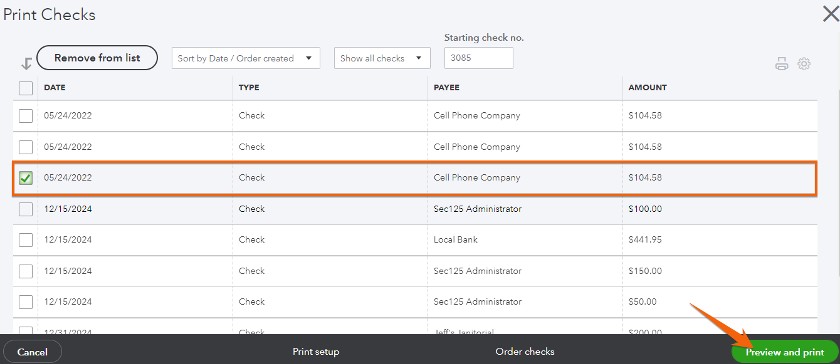840x364 pixels.
Task: Expand the Show all checks dropdown
Action: tap(382, 58)
